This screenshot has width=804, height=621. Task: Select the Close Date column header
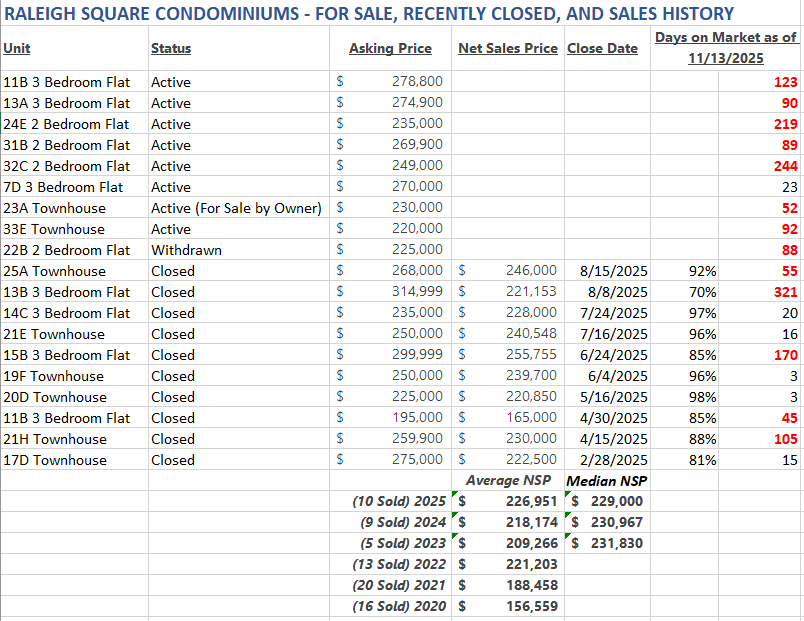(601, 48)
